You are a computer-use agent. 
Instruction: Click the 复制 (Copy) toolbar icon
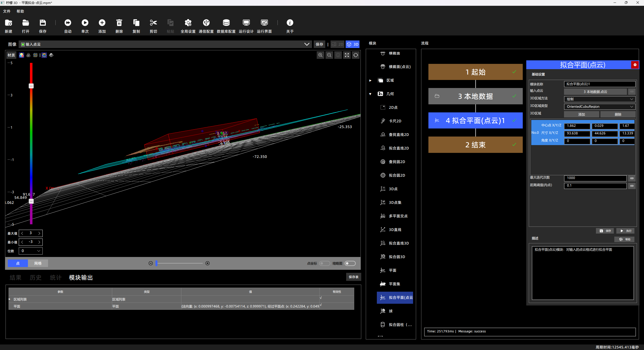(136, 23)
